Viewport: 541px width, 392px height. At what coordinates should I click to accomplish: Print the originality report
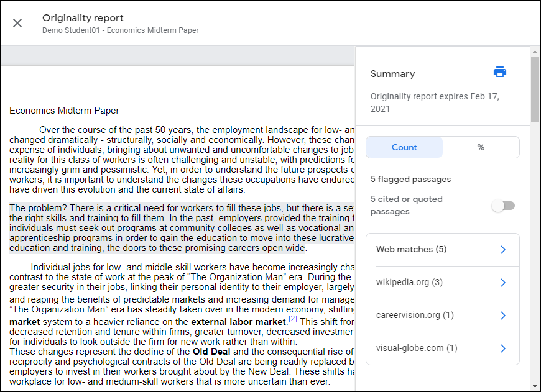(500, 71)
